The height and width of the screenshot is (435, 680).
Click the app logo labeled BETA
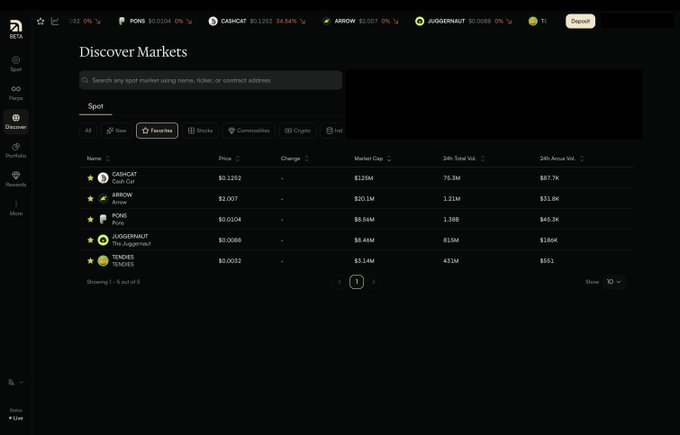[x=16, y=29]
